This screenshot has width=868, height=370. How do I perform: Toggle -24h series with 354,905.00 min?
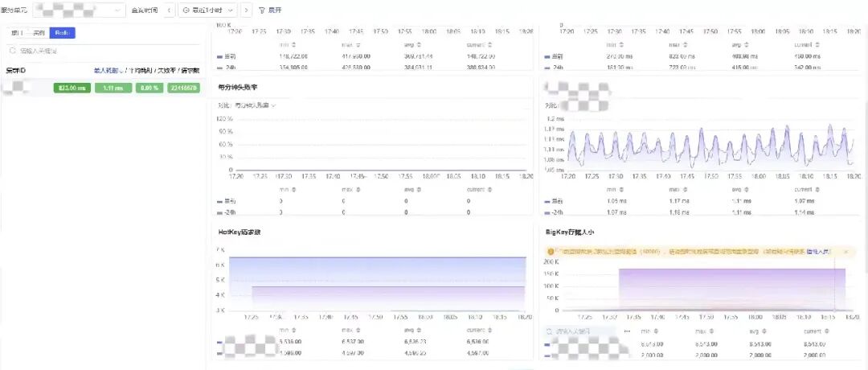pos(227,68)
